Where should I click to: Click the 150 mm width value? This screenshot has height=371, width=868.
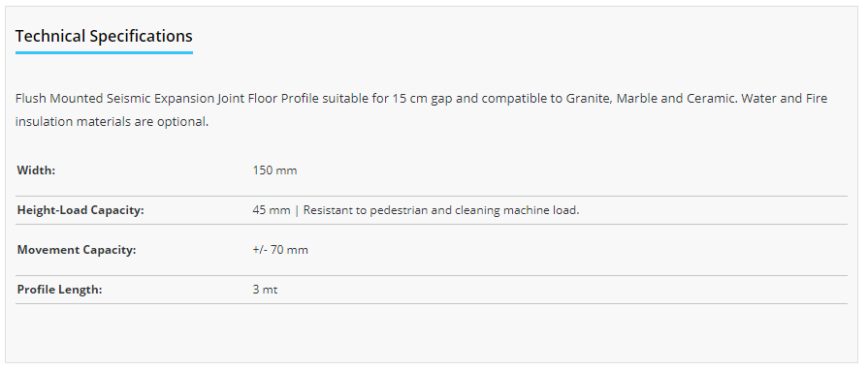click(274, 170)
